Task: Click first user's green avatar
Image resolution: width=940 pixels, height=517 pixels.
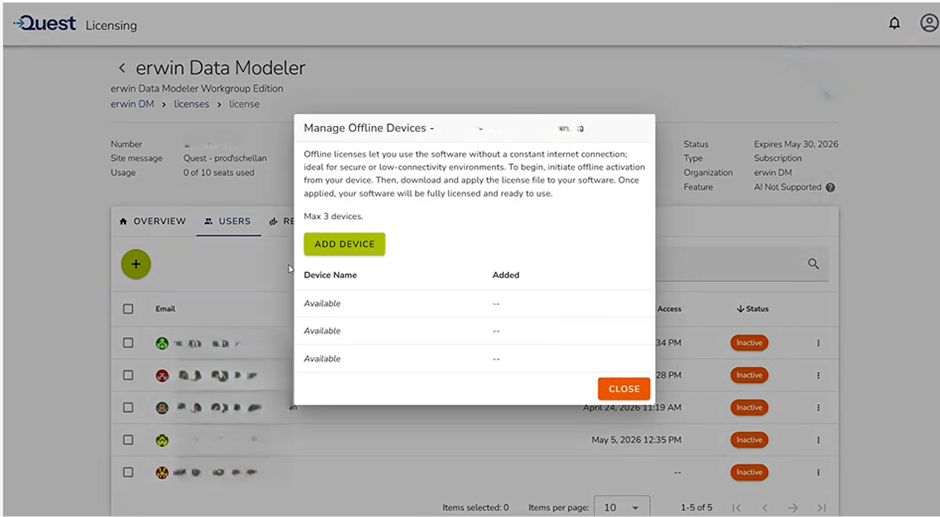Action: (162, 343)
